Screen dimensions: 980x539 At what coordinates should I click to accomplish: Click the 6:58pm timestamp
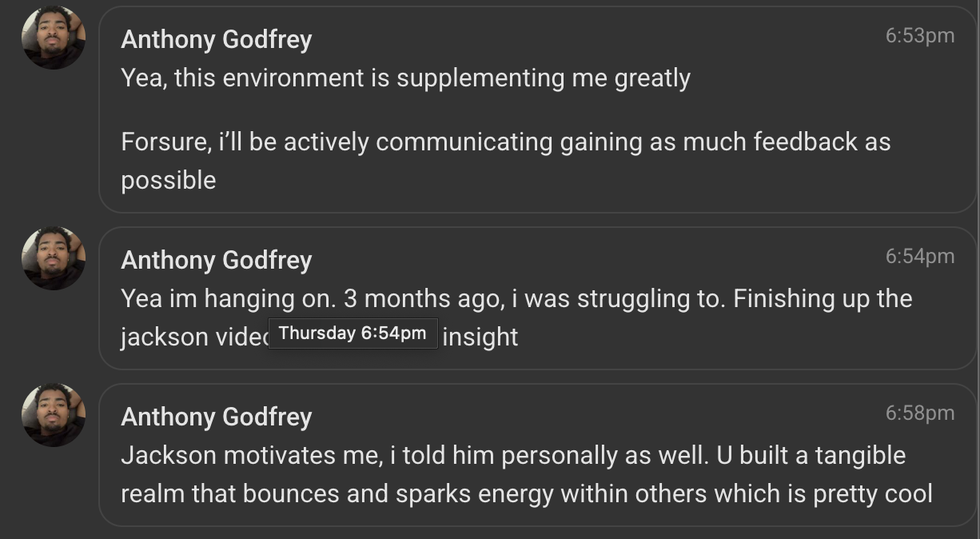tap(919, 413)
